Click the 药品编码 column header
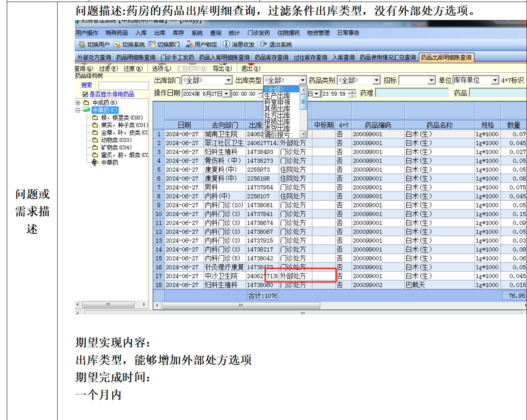This screenshot has height=420, width=527. 378,125
